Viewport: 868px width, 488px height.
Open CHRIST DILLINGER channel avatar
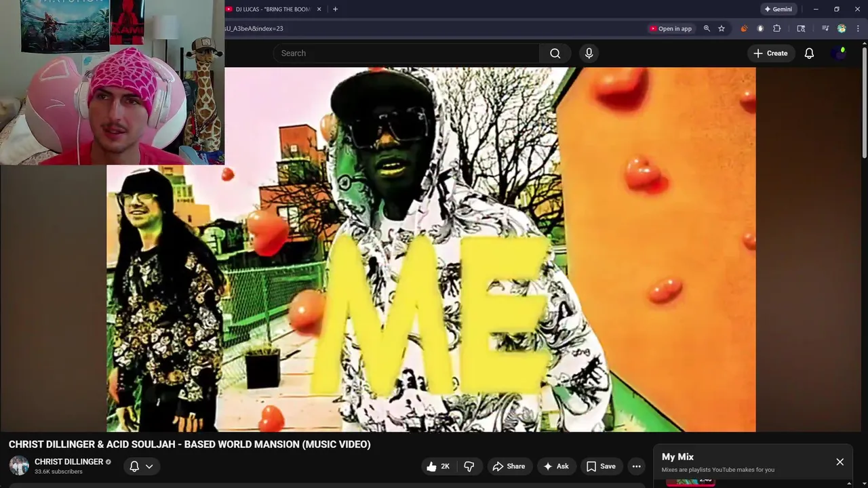pyautogui.click(x=19, y=466)
